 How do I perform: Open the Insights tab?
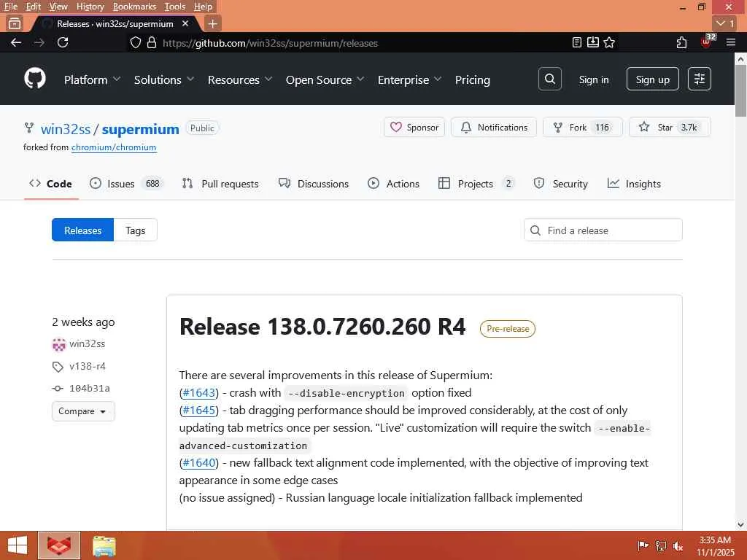click(x=634, y=184)
